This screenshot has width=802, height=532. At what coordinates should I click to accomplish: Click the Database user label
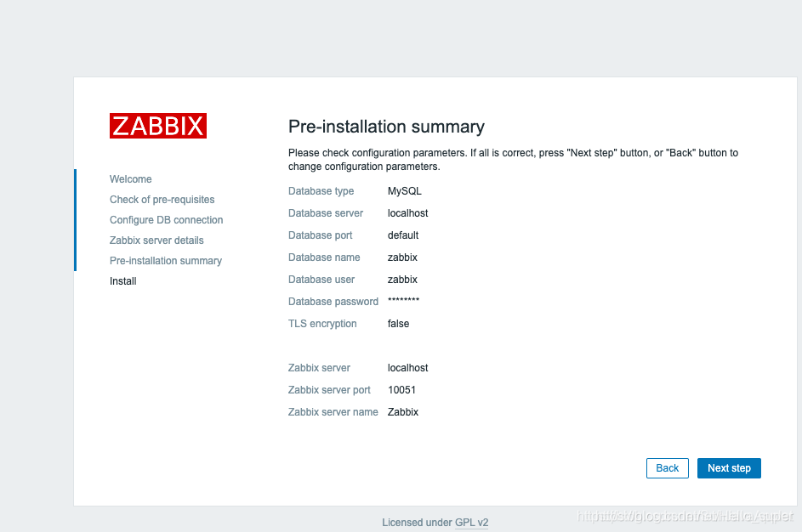pyautogui.click(x=321, y=280)
